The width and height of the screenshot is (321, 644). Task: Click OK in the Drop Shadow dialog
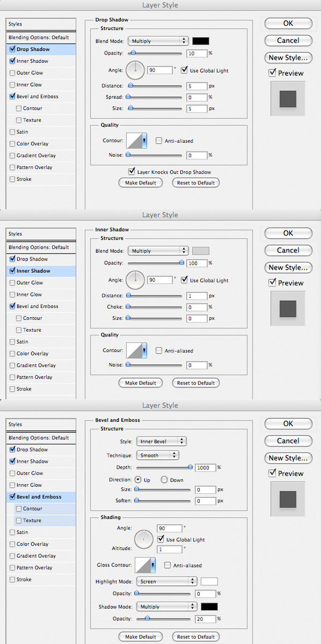288,23
